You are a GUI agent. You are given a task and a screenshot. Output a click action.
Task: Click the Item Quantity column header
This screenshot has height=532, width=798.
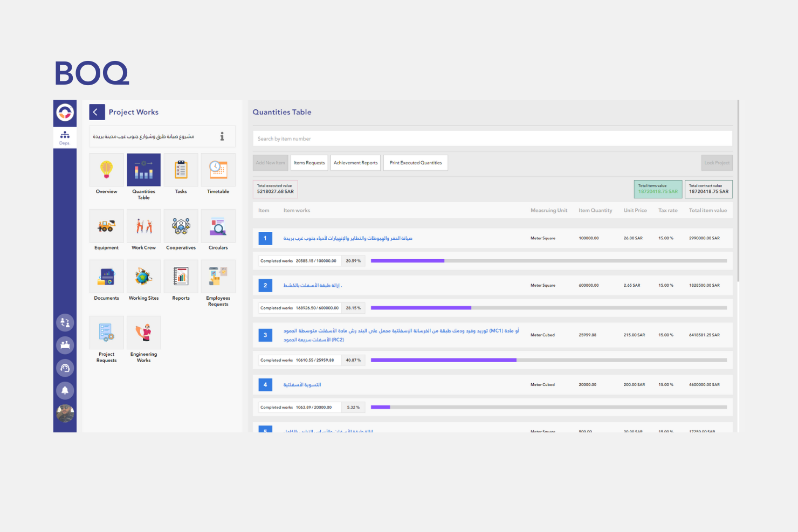click(x=595, y=211)
